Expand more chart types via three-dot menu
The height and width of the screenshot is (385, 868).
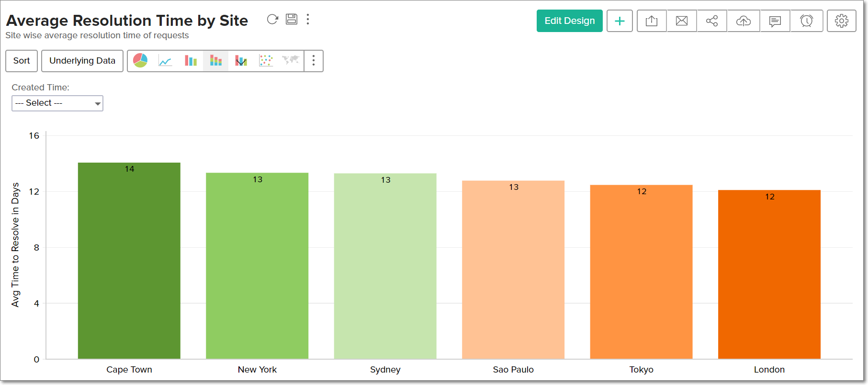pos(314,61)
